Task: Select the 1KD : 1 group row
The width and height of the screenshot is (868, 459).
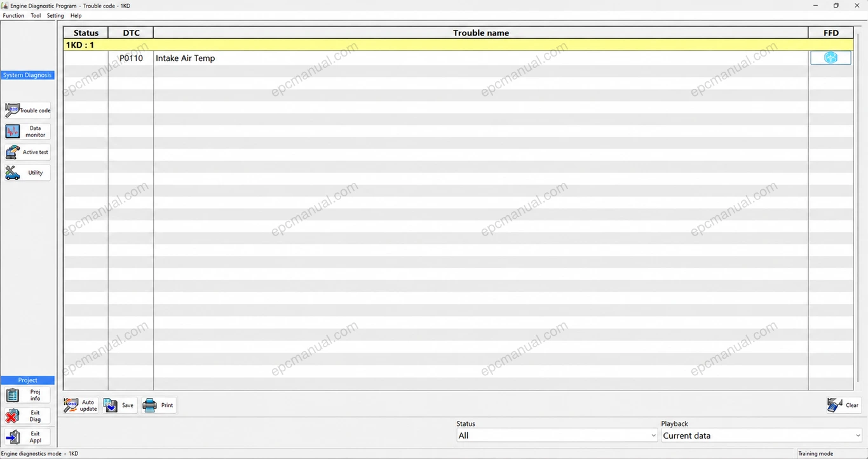Action: 458,45
